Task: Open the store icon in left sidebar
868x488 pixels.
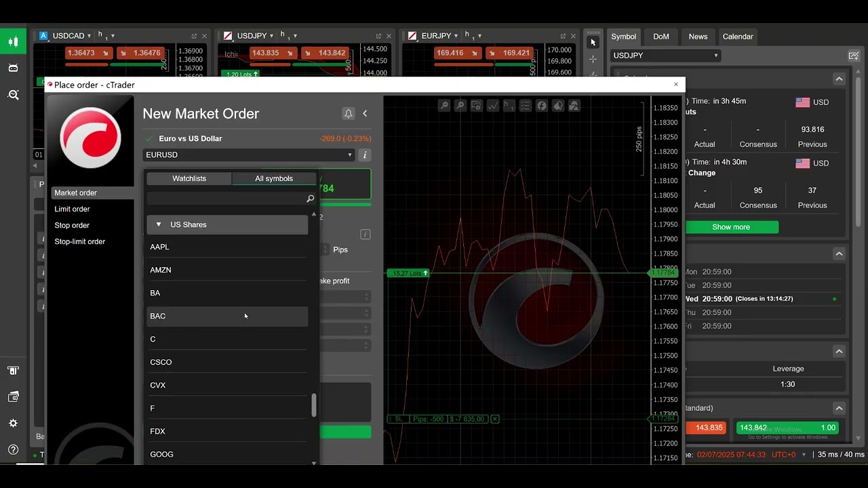Action: pyautogui.click(x=13, y=371)
